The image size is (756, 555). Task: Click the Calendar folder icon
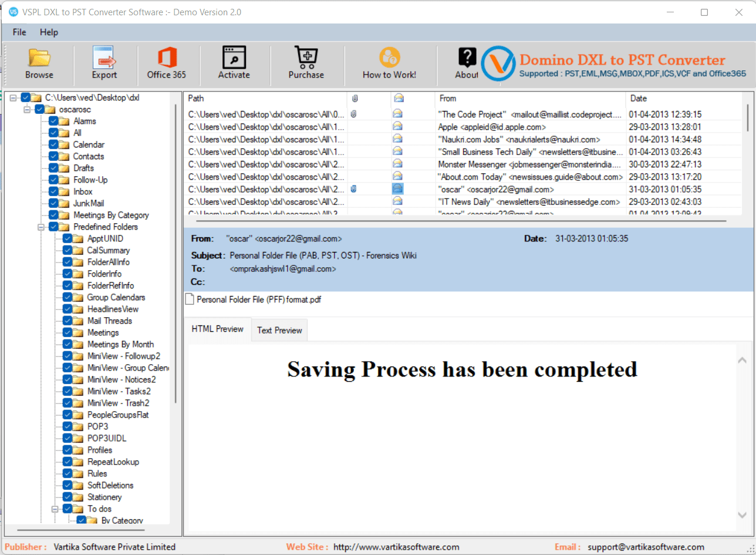tap(64, 144)
